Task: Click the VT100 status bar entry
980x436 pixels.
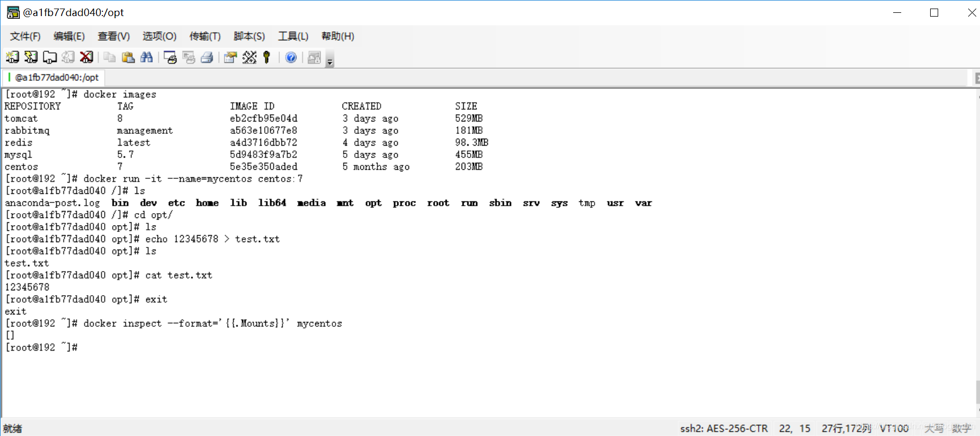Action: point(894,429)
